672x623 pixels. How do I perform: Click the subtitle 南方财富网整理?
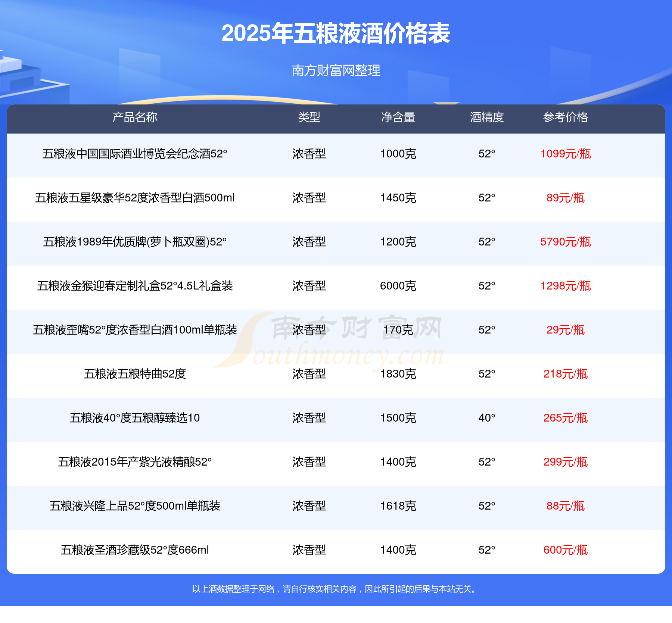coord(336,70)
